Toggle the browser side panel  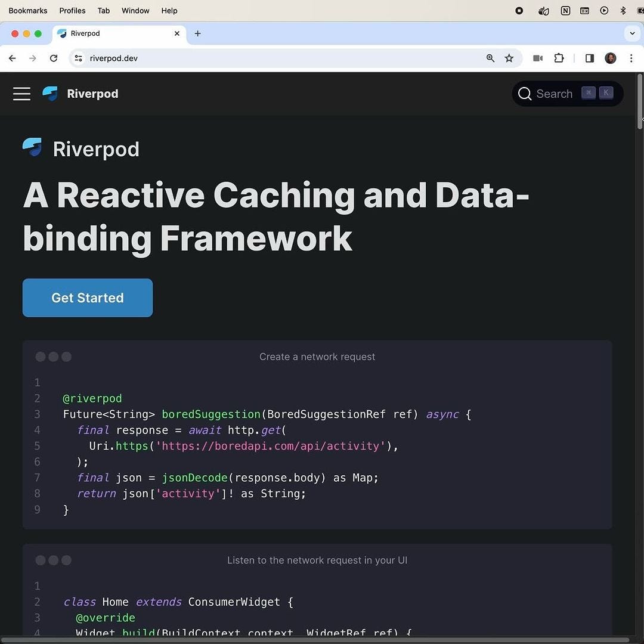[x=589, y=58]
